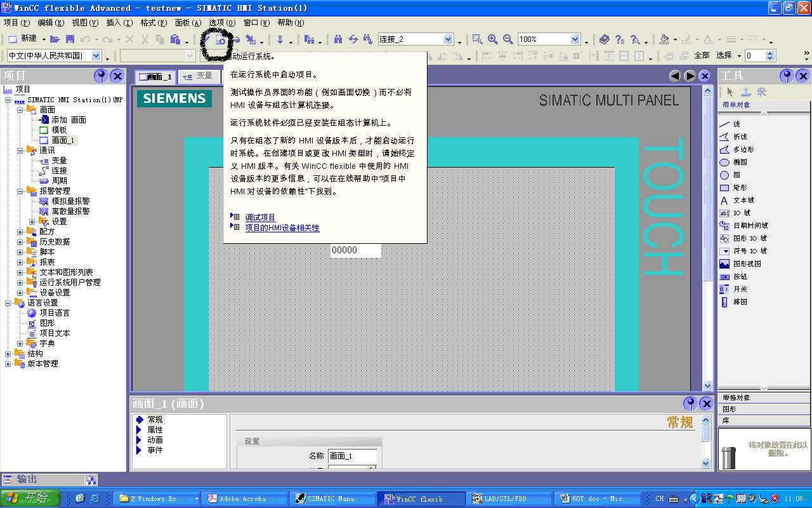Select the 椭圆 ellipse tool

(733, 162)
